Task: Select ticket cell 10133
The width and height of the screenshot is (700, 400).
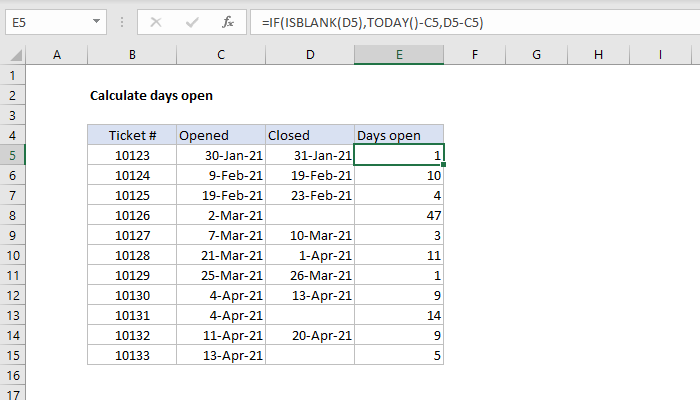Action: click(x=132, y=355)
